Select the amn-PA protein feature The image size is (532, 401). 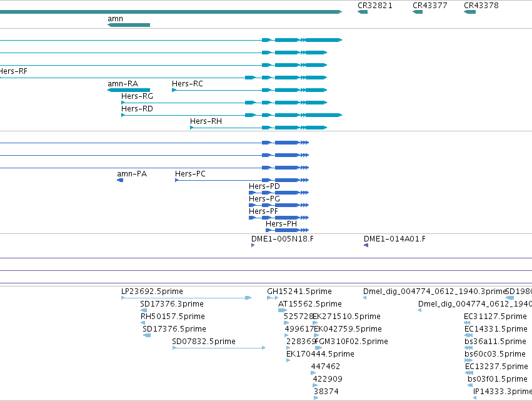click(120, 180)
